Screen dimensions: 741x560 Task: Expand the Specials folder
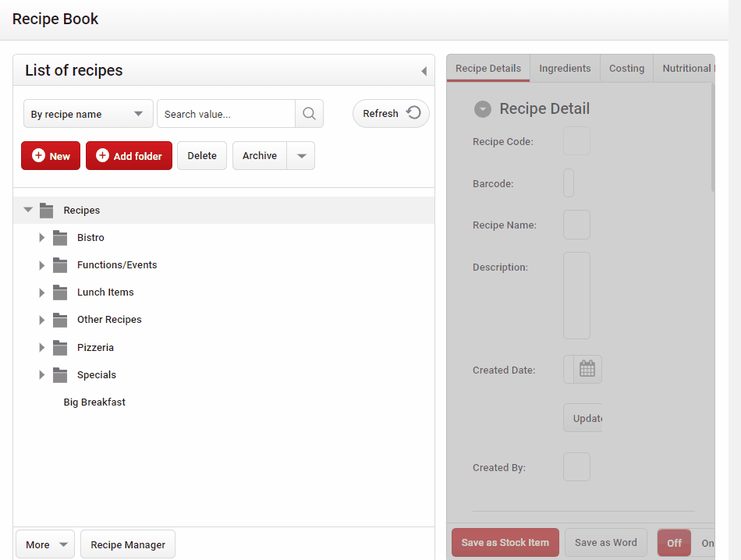[x=41, y=375]
